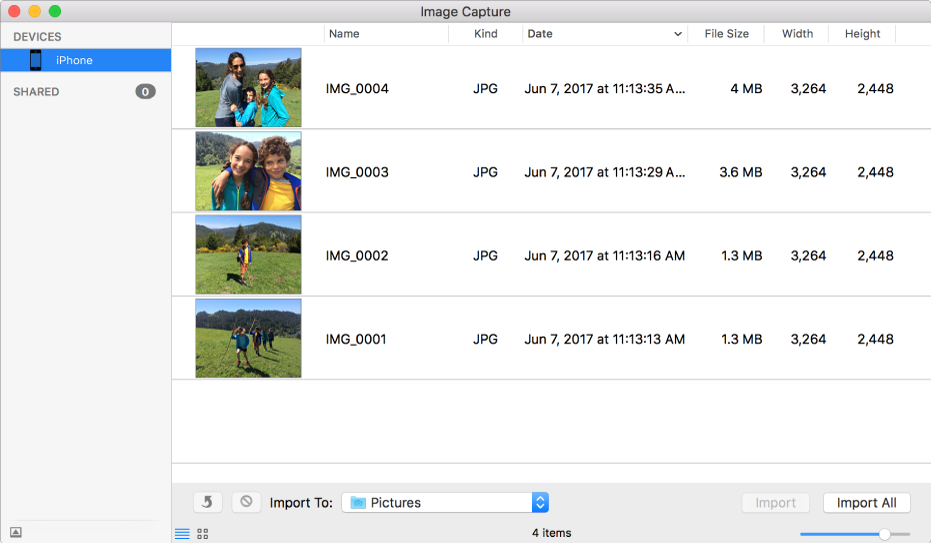The width and height of the screenshot is (931, 543).
Task: Adjust the thumbnail size slider
Action: pos(884,534)
